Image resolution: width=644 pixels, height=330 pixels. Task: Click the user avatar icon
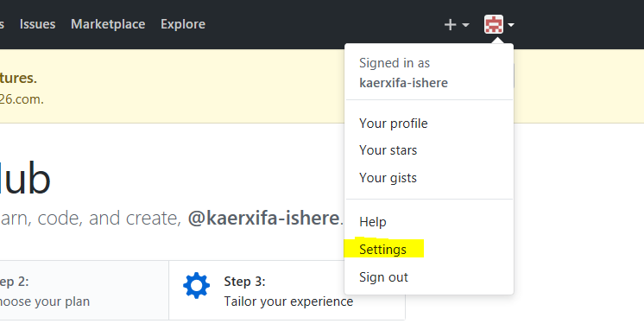494,24
